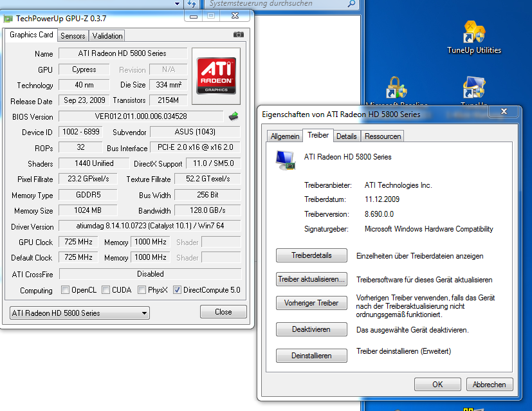Image resolution: width=532 pixels, height=411 pixels.
Task: Click the ATI Radeon logo image
Action: pos(216,76)
